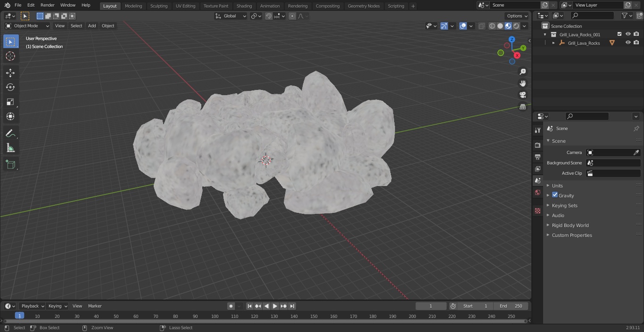Open the Render properties tab
644x332 pixels.
pos(537,145)
